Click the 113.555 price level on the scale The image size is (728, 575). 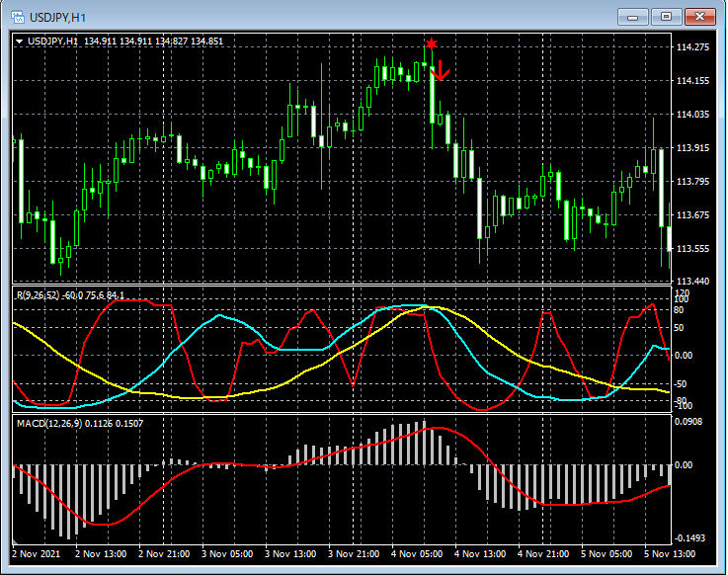[x=691, y=249]
